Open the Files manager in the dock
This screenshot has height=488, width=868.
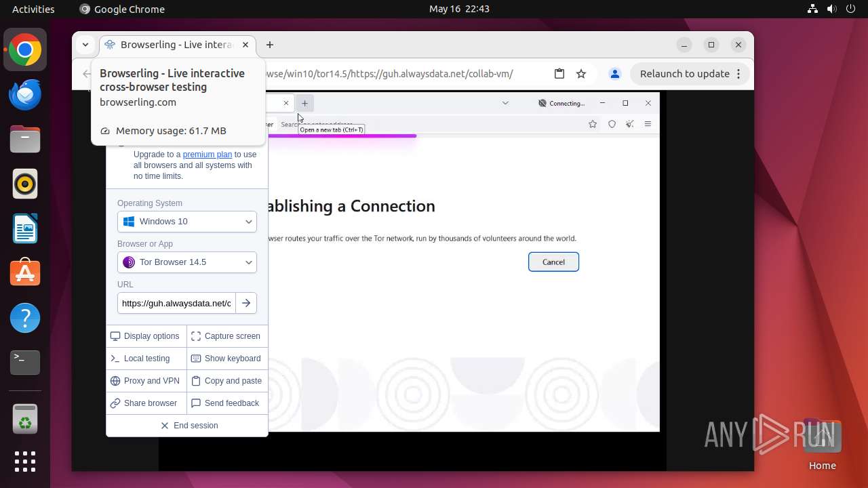[25, 139]
